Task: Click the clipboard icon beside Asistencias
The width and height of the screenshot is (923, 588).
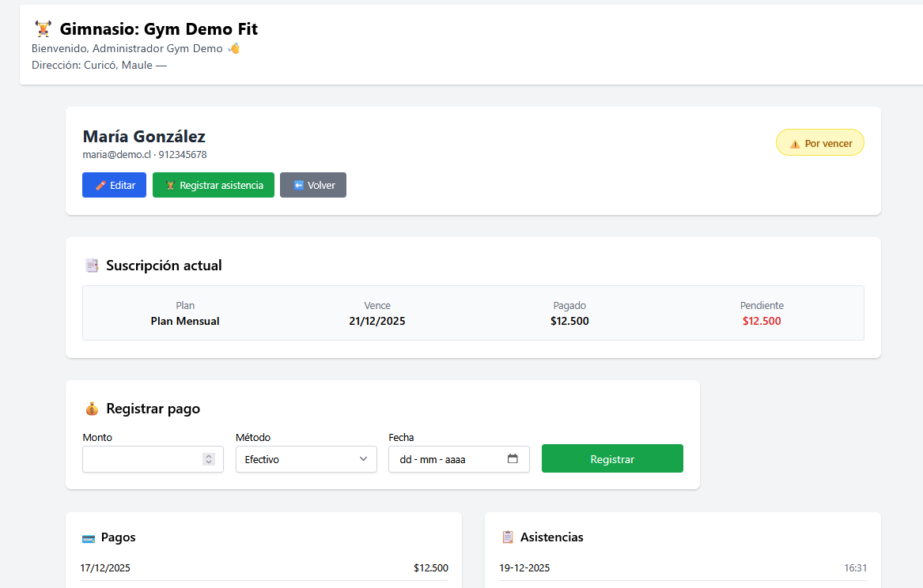Action: pyautogui.click(x=508, y=537)
